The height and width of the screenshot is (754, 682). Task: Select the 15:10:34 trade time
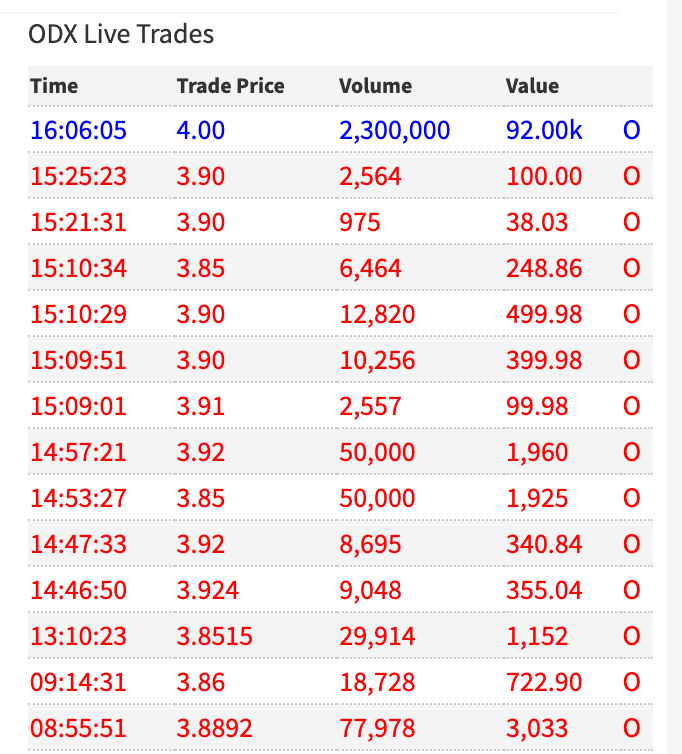pos(78,268)
